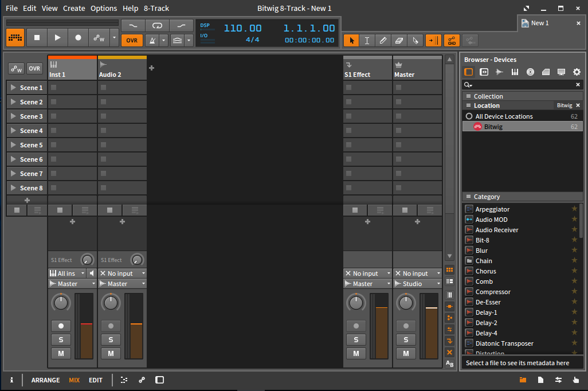Open Samples tab in the browser
This screenshot has width=588, height=391.
click(x=499, y=72)
